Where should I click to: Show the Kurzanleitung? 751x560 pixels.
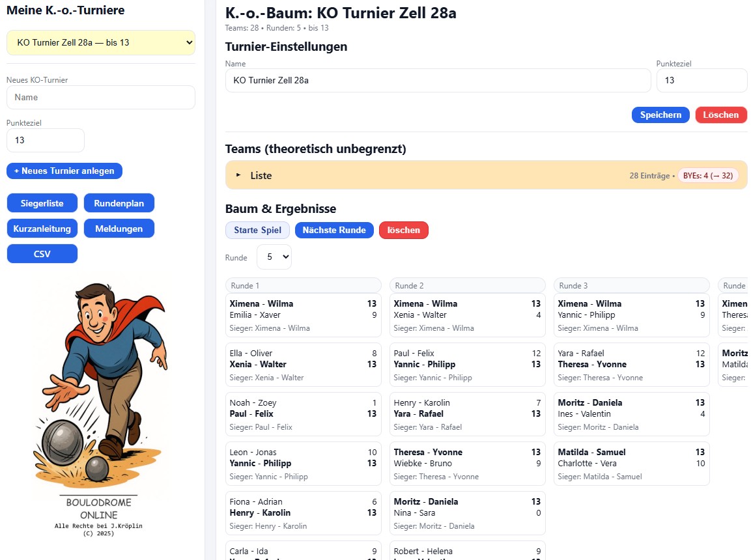tap(42, 229)
